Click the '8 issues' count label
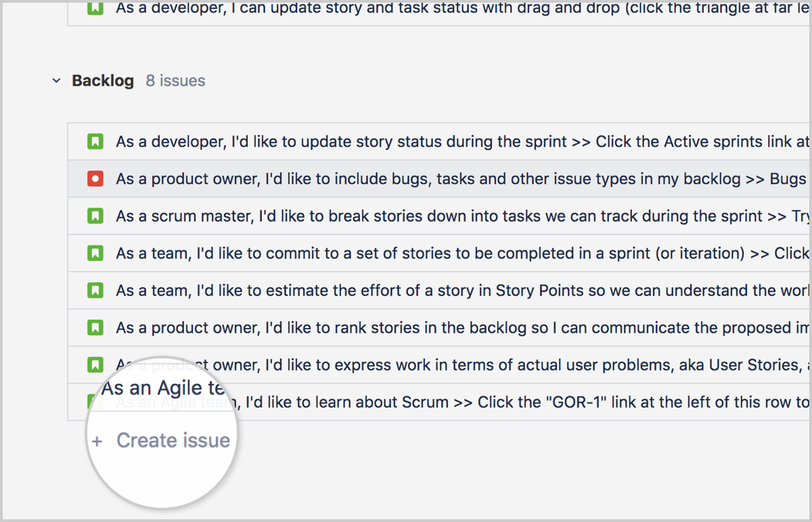The image size is (812, 522). pos(175,80)
